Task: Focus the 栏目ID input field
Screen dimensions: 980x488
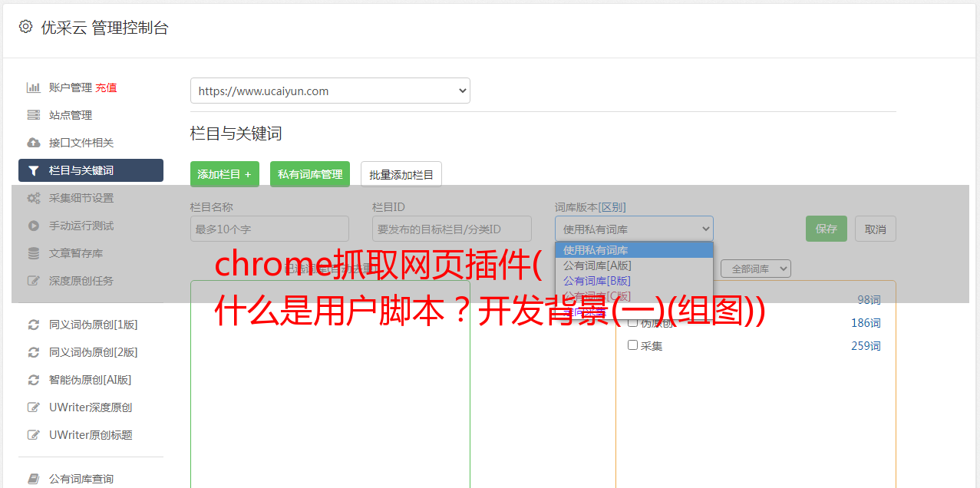Action: pyautogui.click(x=452, y=229)
